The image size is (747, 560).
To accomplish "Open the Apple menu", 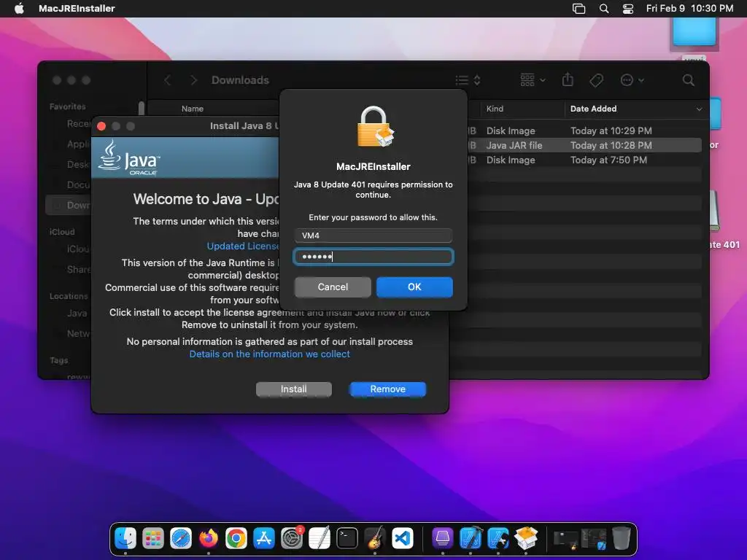I will tap(19, 8).
